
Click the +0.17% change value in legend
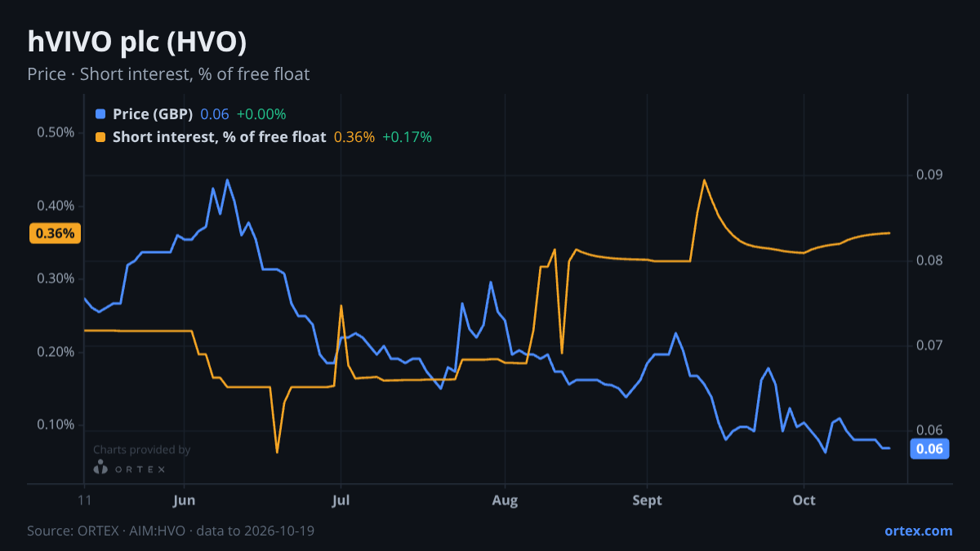(407, 137)
